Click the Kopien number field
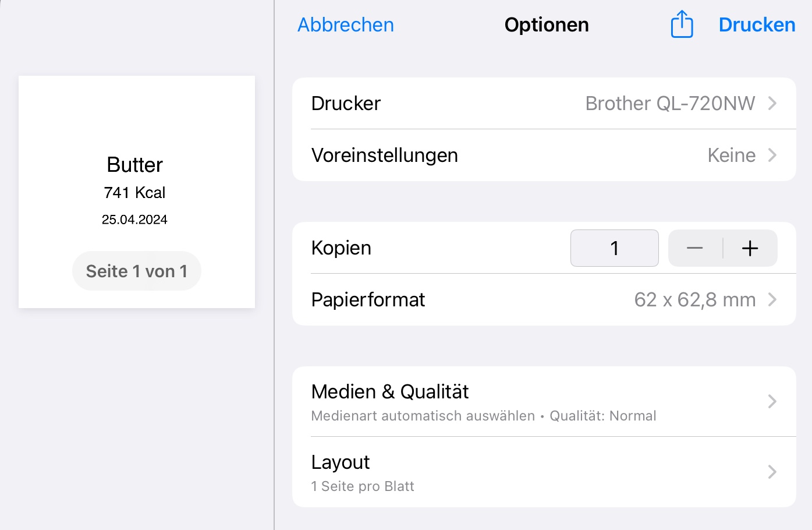Screen dimensions: 812x530 tap(614, 248)
